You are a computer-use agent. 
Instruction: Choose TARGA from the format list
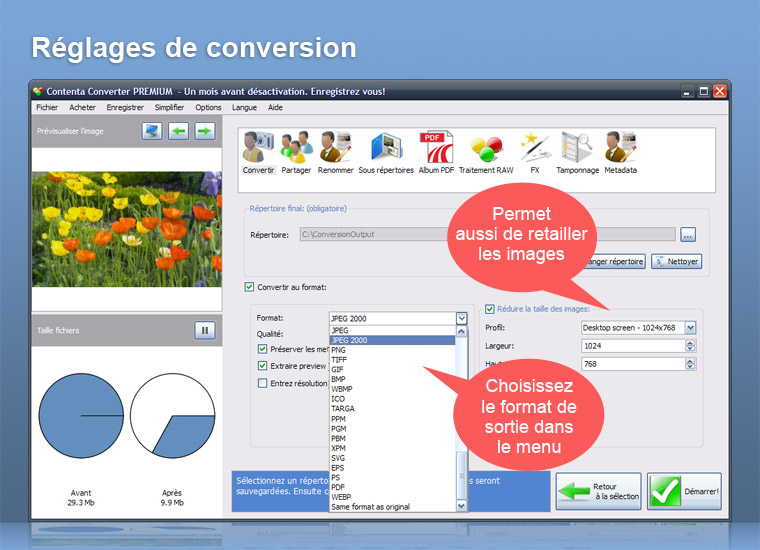[393, 409]
